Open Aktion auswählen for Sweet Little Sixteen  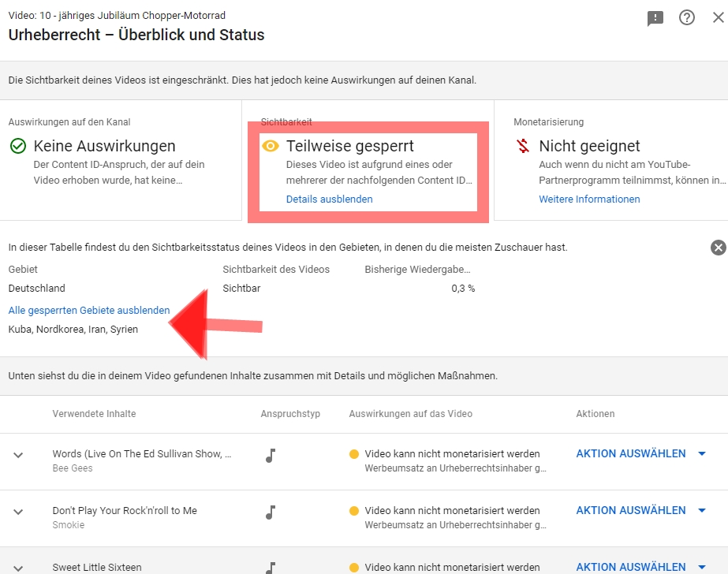pyautogui.click(x=631, y=567)
